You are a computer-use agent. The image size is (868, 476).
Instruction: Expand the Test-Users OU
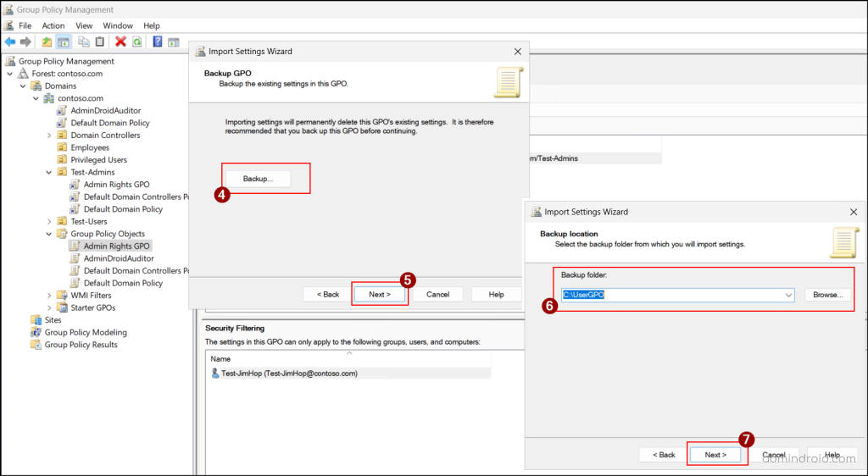(48, 222)
